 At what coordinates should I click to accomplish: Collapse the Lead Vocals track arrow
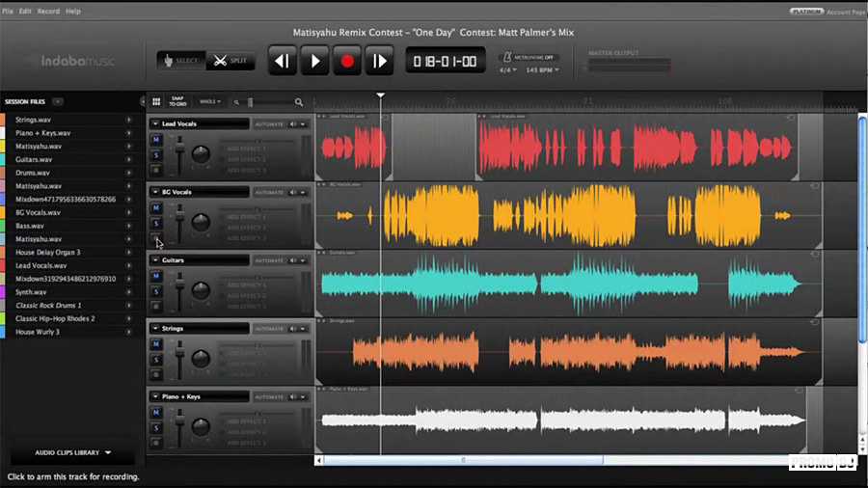pos(155,124)
